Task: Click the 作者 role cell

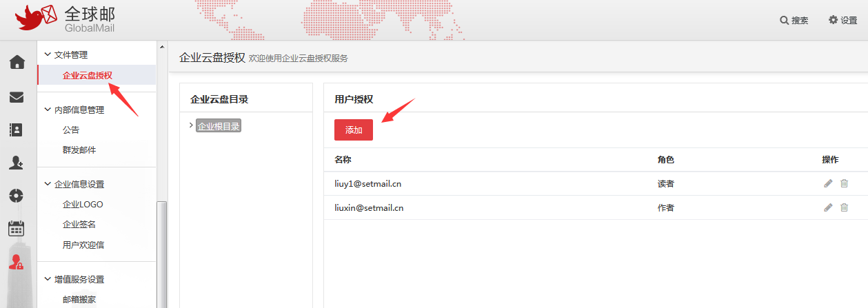Action: coord(666,207)
